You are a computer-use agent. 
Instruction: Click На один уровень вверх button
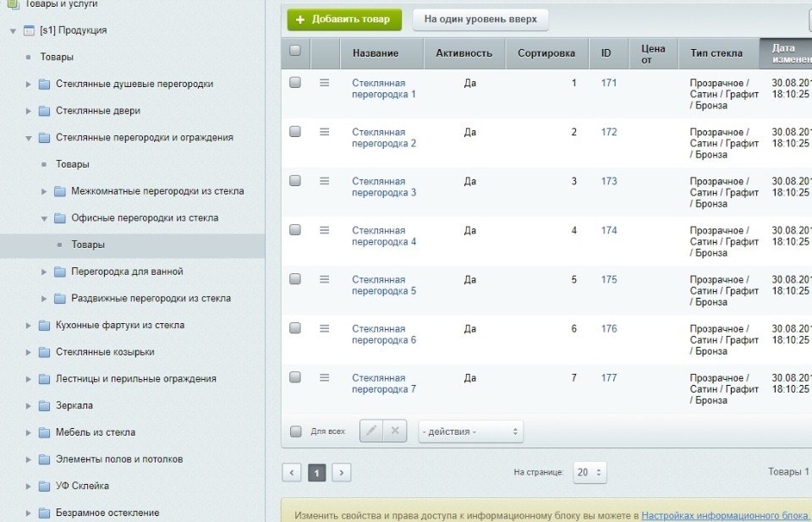point(480,19)
